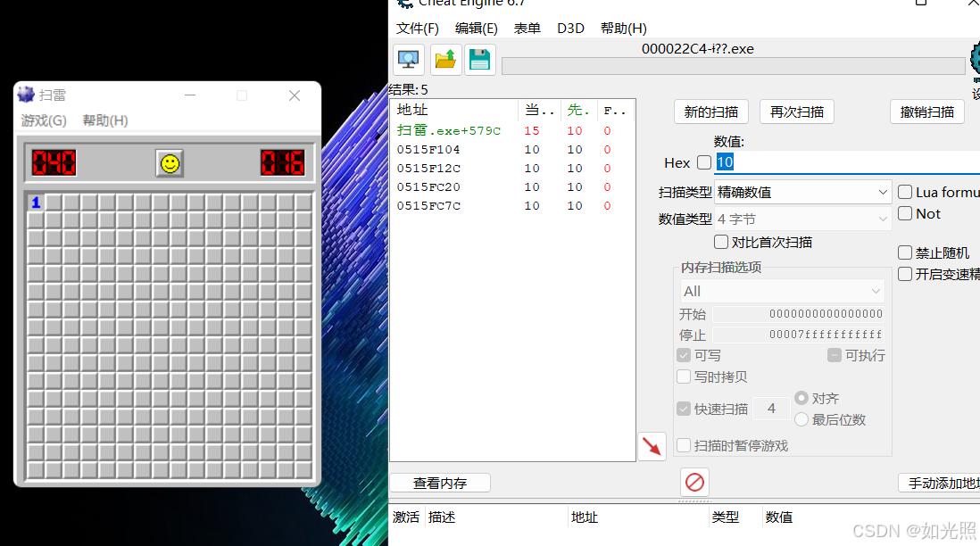The width and height of the screenshot is (980, 546).
Task: Click the fast scan alignment value field
Action: coord(770,409)
